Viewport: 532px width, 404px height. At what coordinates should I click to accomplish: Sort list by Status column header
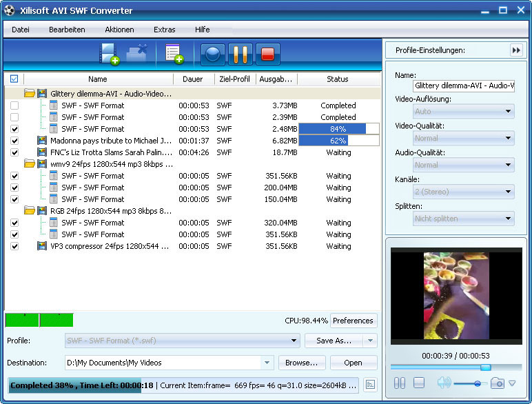click(338, 79)
